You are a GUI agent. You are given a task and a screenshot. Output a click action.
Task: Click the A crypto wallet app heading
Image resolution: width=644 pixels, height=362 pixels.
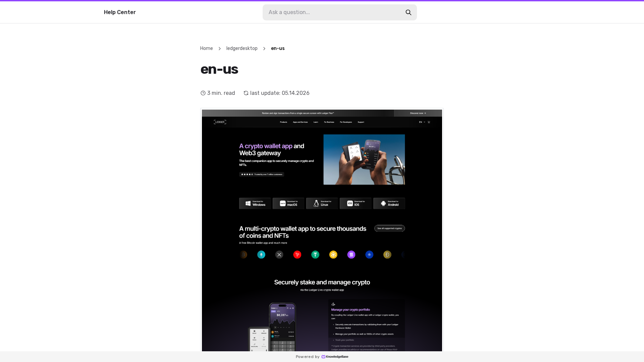click(272, 149)
